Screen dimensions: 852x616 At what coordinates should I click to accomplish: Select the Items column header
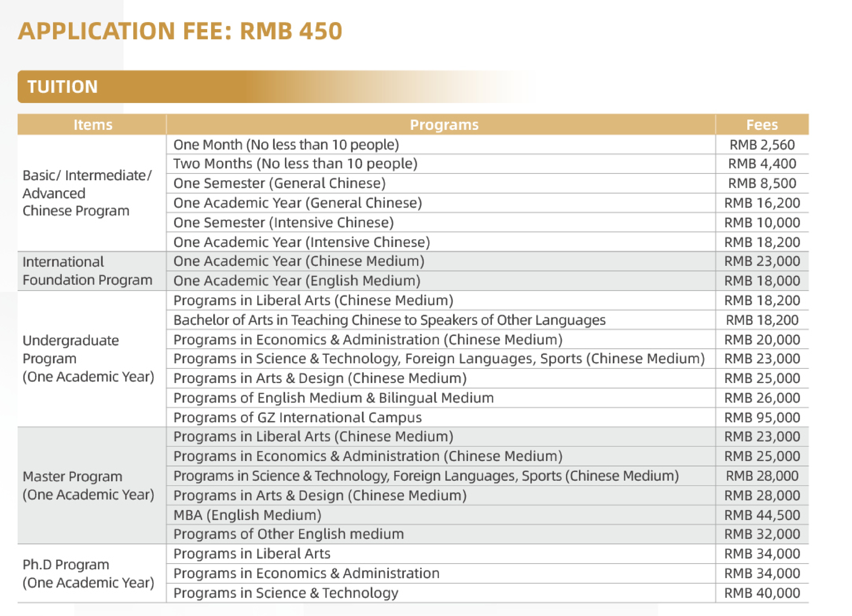point(93,125)
